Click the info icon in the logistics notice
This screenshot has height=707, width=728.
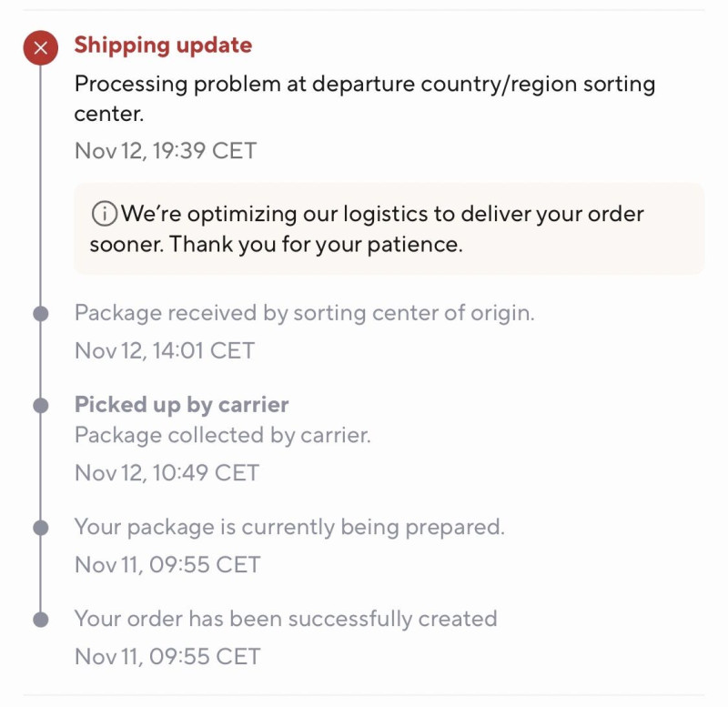[x=104, y=215]
